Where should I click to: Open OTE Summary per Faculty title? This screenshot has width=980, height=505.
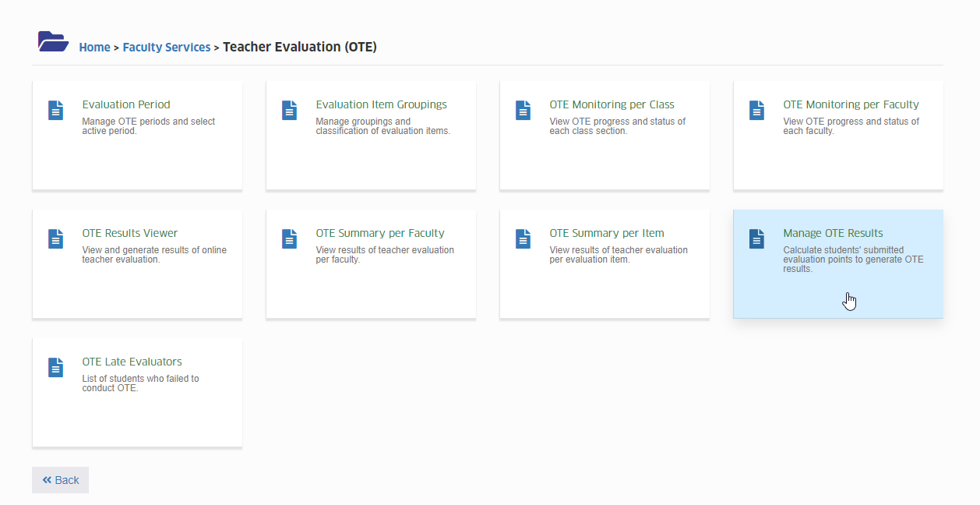[380, 233]
